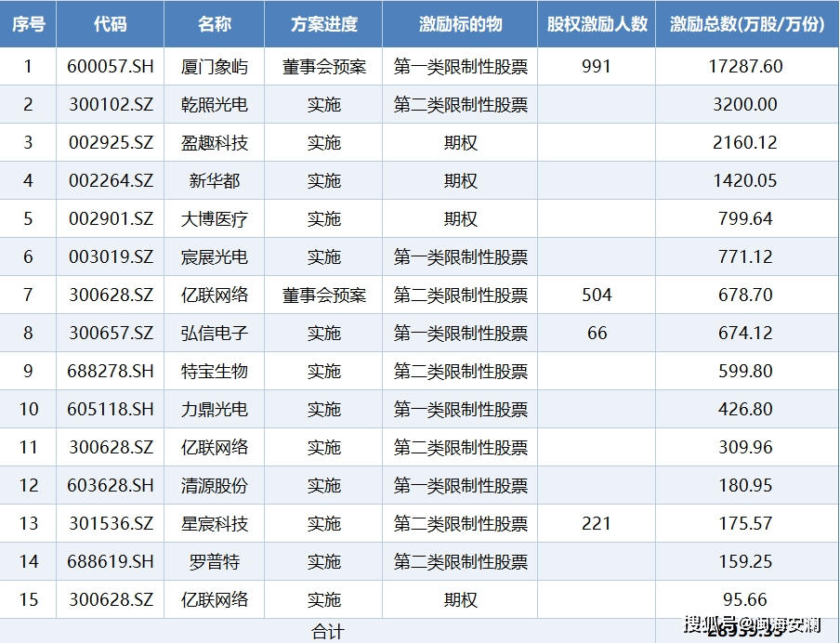Click value 599.80

coord(745,371)
